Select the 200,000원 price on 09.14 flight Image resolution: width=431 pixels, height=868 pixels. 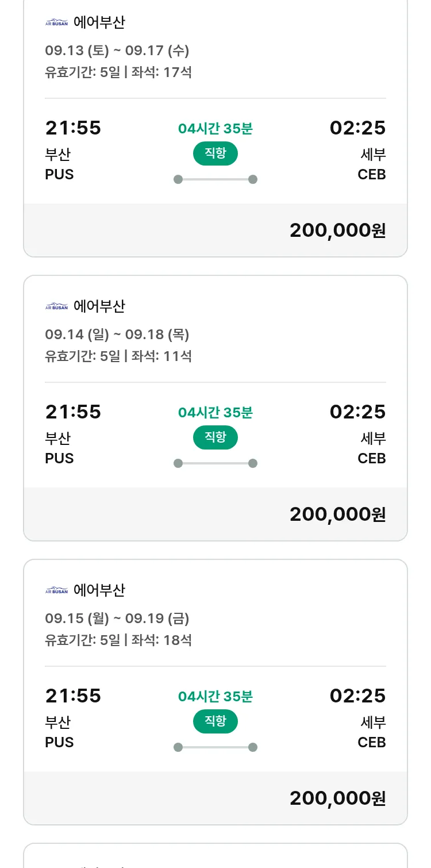(337, 514)
